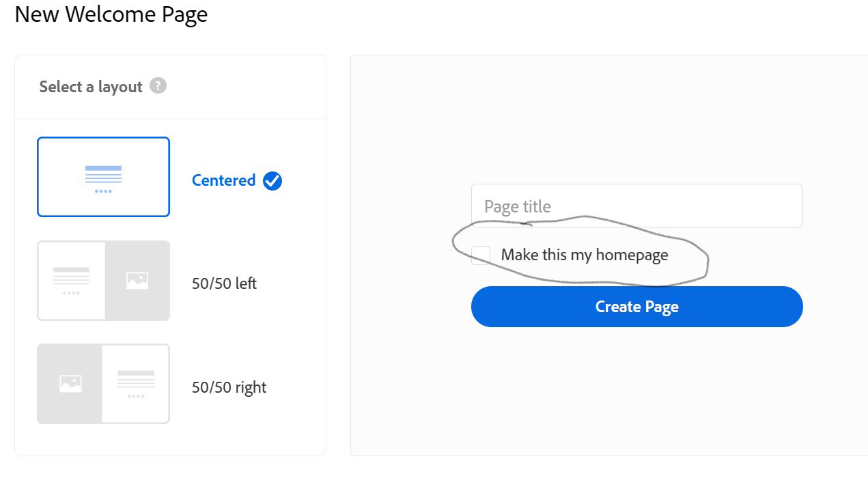Select the 50/50 right layout thumbnail
This screenshot has height=502, width=868.
click(x=103, y=384)
